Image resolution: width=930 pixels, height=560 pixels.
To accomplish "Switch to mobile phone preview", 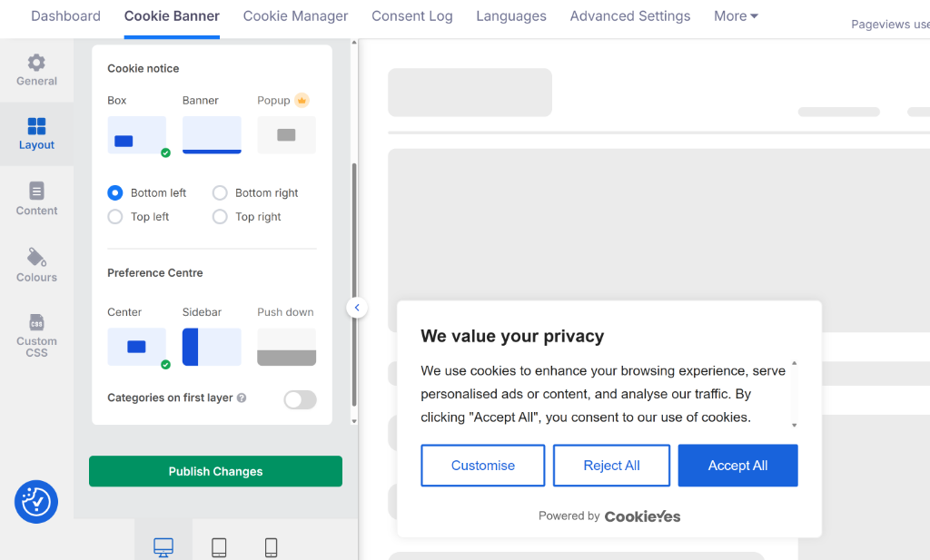I will [271, 547].
